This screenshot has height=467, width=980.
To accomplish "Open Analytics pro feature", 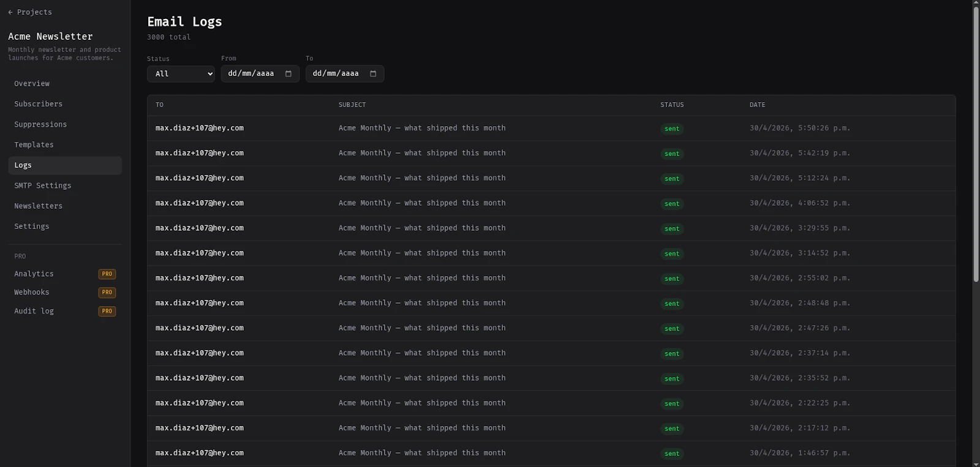I will [65, 274].
